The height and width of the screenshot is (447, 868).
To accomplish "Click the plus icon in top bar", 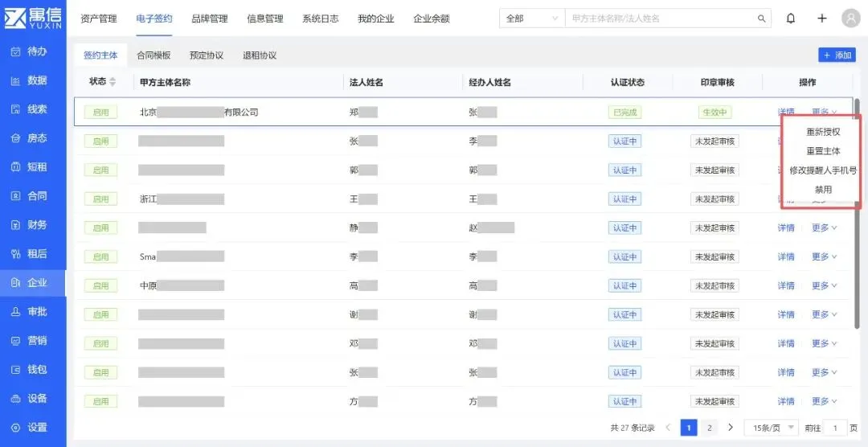I will coord(822,18).
